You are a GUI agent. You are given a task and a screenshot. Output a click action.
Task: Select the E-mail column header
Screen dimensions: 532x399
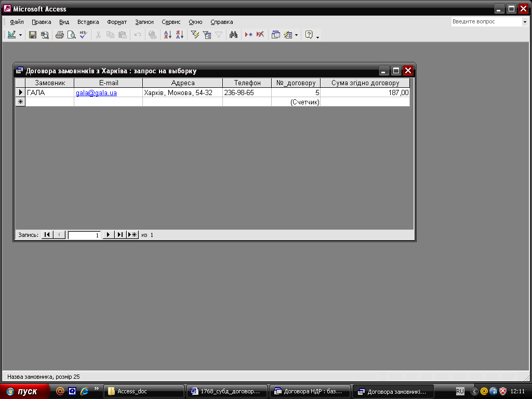pyautogui.click(x=109, y=83)
